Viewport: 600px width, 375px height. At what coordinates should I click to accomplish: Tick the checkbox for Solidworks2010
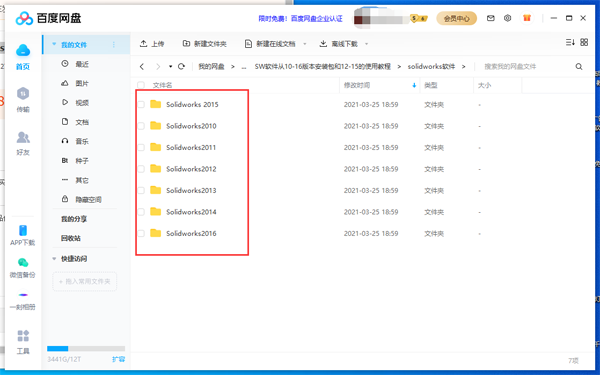(x=141, y=126)
